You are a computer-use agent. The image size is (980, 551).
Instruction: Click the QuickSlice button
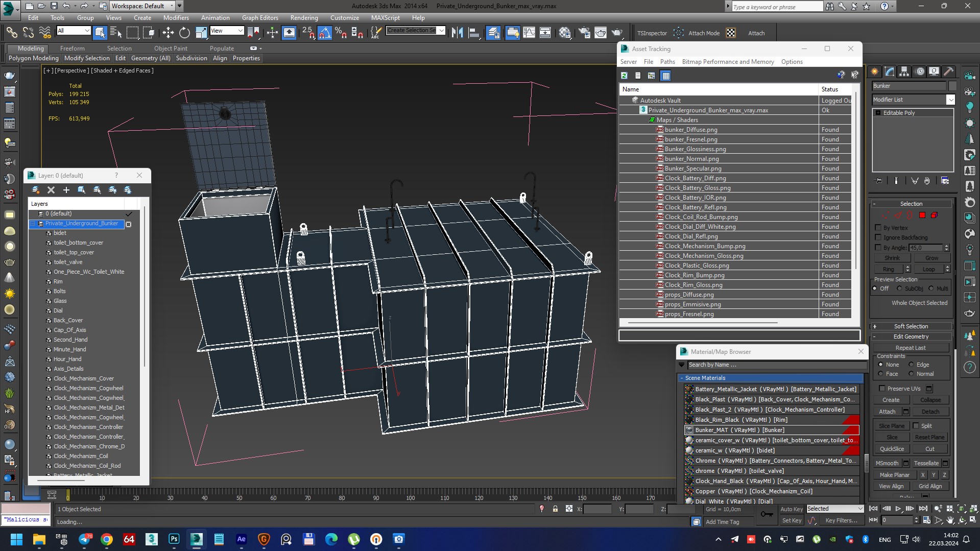[892, 449]
